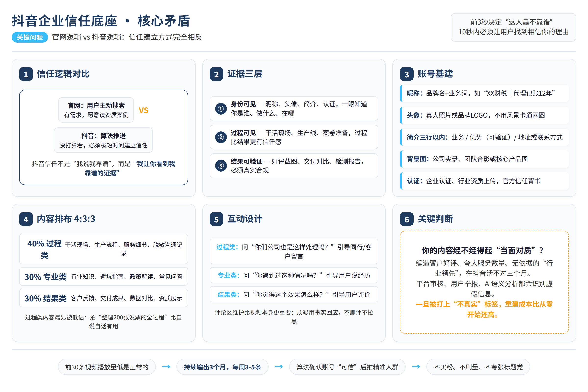This screenshot has height=392, width=588.
Task: Click the 认证 row in 账号基建
Action: click(484, 181)
